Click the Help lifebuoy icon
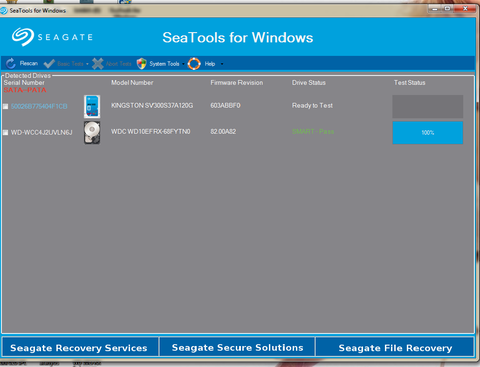 [194, 63]
